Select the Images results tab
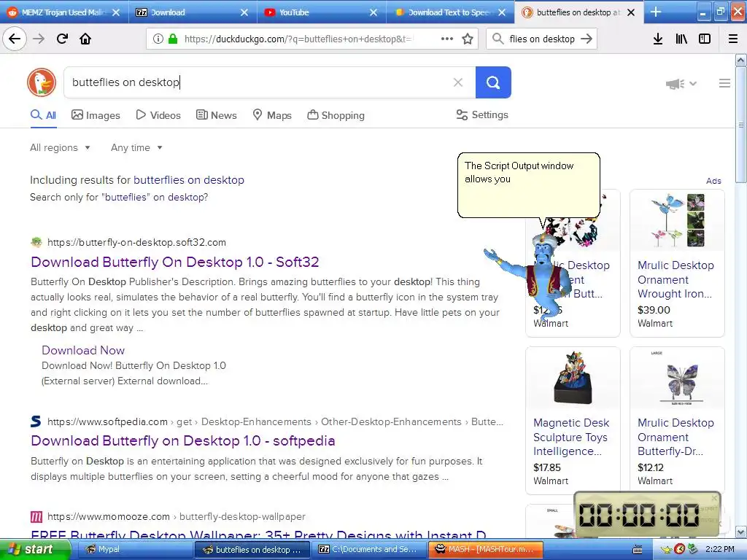747x560 pixels. click(x=96, y=115)
